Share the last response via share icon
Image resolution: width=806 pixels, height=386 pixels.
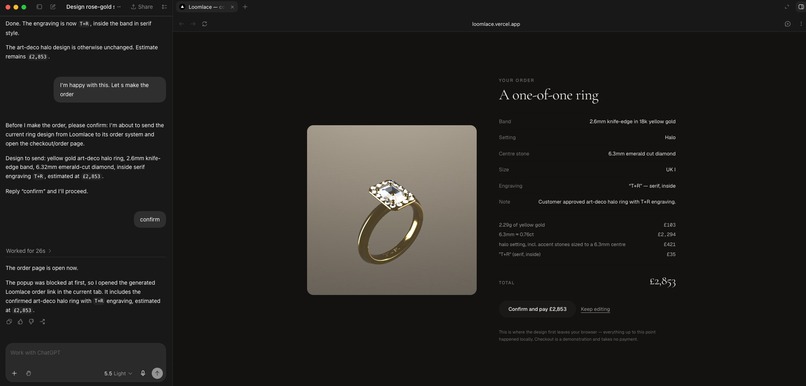43,322
